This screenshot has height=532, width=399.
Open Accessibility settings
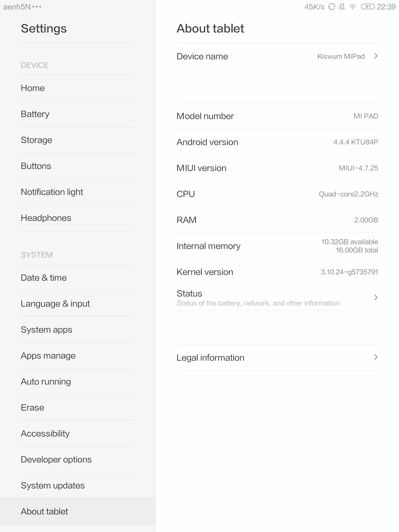pyautogui.click(x=45, y=434)
